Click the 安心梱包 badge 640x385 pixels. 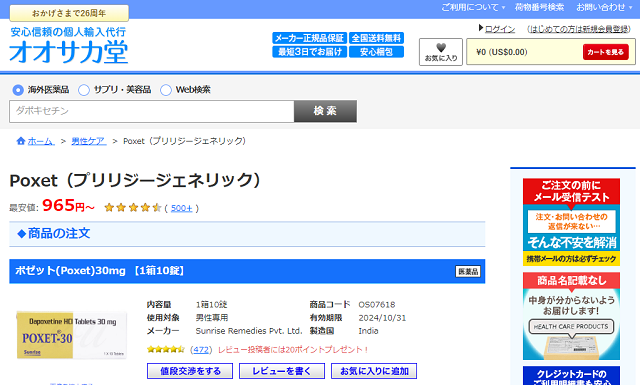tap(376, 52)
